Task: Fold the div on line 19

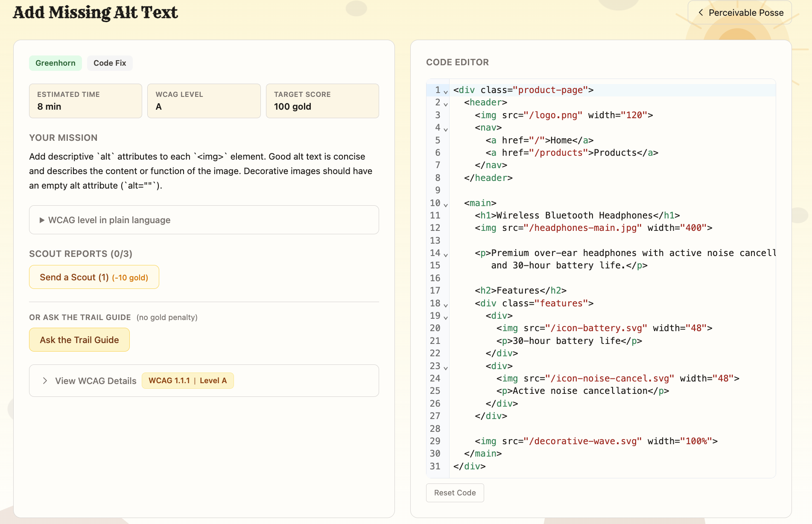Action: [x=446, y=317]
